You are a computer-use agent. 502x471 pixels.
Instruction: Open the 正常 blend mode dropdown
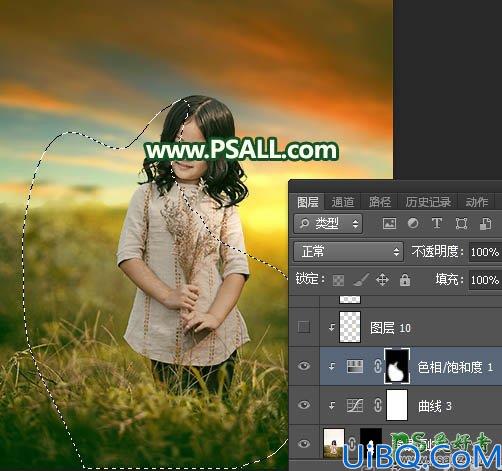click(348, 251)
